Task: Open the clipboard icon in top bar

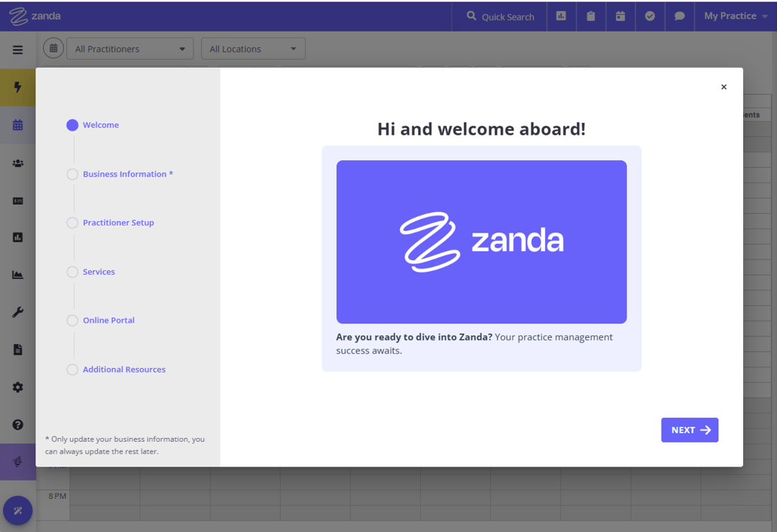Action: [590, 16]
